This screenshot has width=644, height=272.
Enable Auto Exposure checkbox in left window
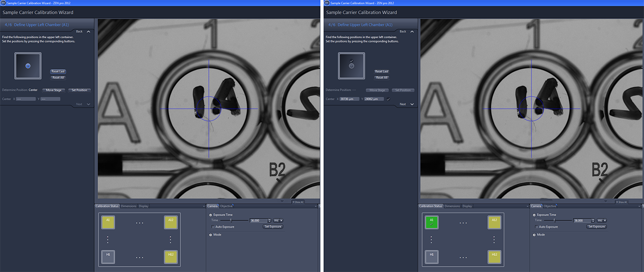[x=213, y=227]
